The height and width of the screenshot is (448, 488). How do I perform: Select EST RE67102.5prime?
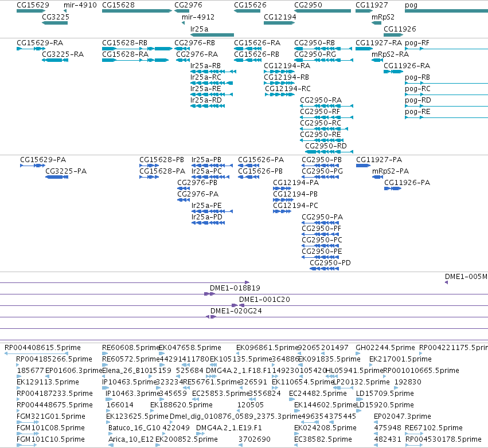point(414,434)
